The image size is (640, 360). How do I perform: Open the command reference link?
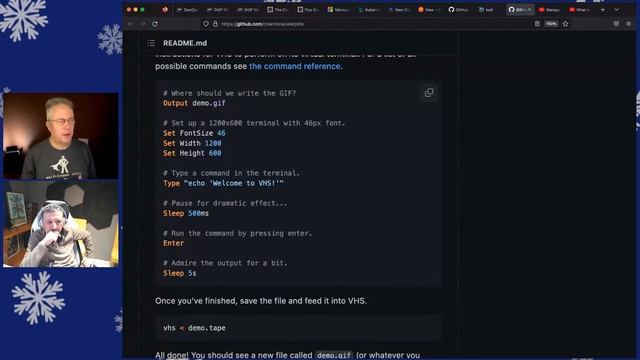click(x=295, y=66)
